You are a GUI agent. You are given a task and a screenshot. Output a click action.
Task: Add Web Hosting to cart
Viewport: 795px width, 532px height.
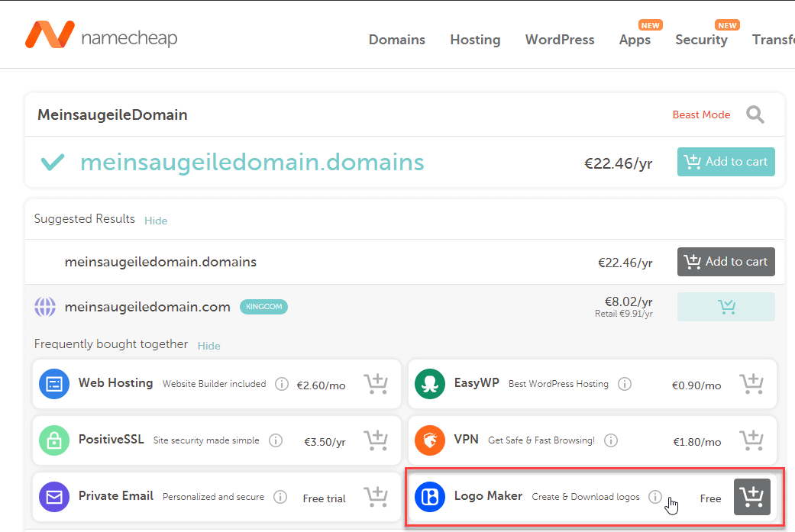[376, 384]
